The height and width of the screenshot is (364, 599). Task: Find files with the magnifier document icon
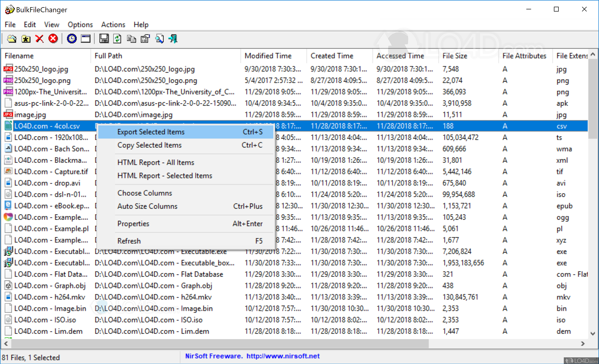click(159, 39)
